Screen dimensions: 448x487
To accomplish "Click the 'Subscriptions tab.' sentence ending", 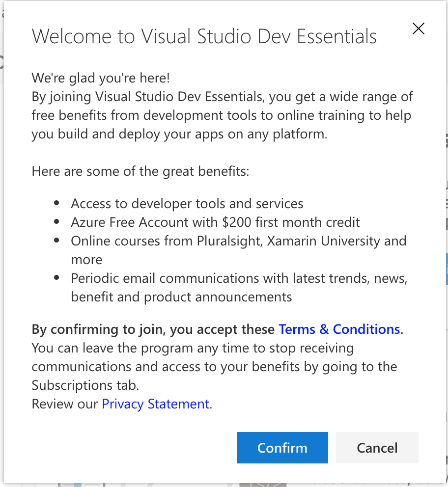I will coord(85,385).
